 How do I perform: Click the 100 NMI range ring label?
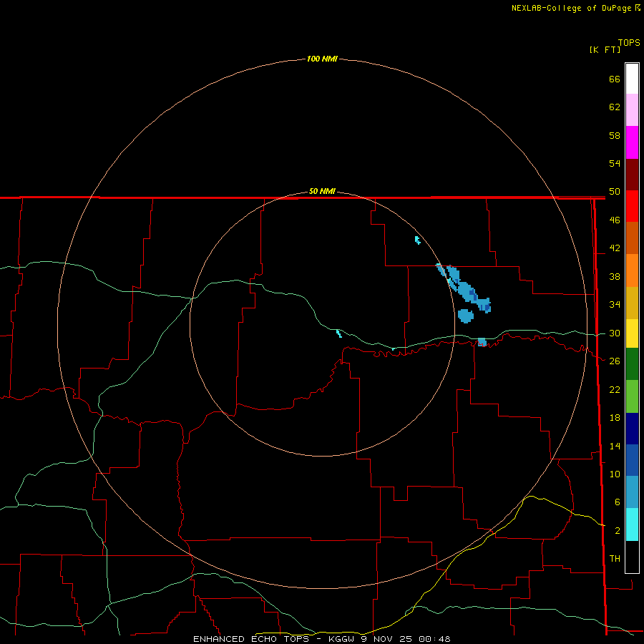pyautogui.click(x=322, y=59)
